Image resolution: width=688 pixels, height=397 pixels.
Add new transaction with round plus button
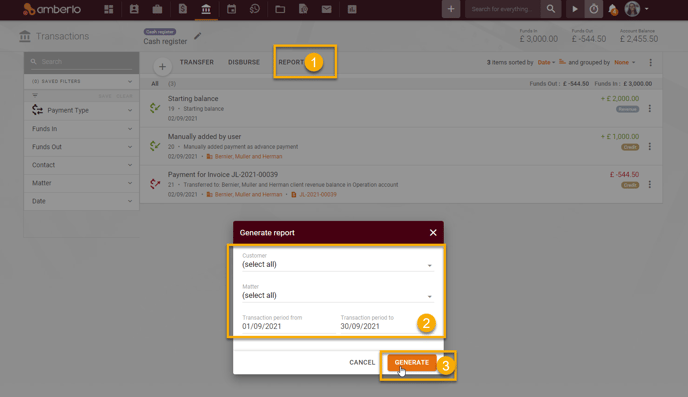coord(162,67)
